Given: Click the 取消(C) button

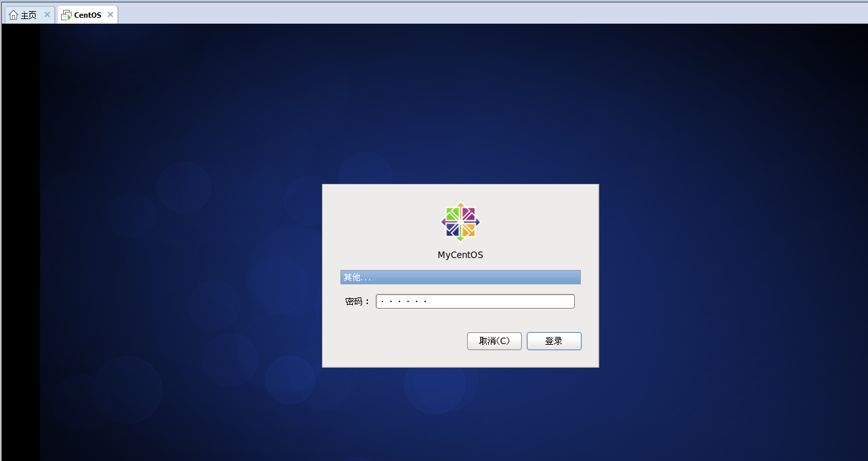Looking at the screenshot, I should (494, 341).
